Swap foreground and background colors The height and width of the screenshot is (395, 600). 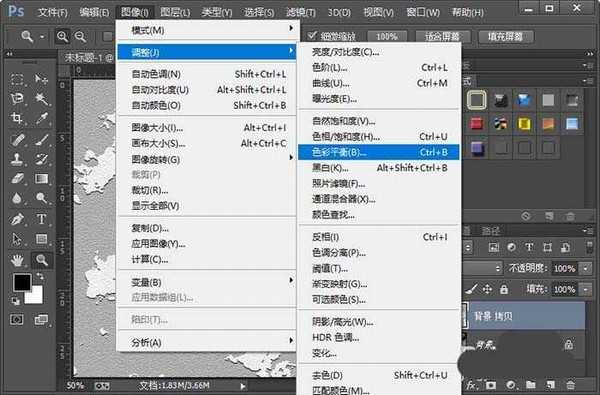click(40, 276)
